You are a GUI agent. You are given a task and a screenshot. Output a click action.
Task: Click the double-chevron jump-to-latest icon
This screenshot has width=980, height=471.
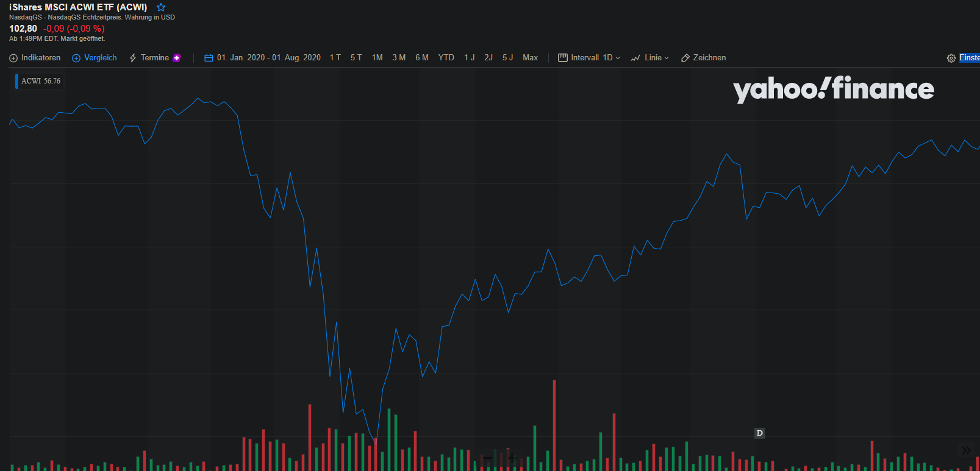[967, 450]
